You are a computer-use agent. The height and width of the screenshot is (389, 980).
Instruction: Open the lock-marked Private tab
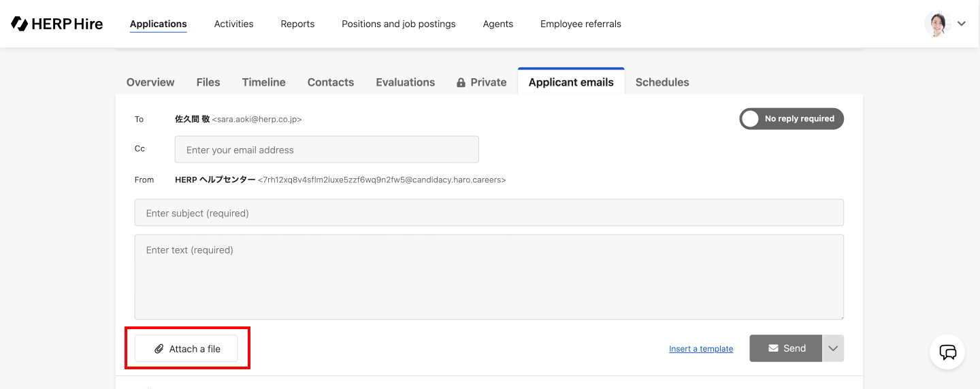481,82
